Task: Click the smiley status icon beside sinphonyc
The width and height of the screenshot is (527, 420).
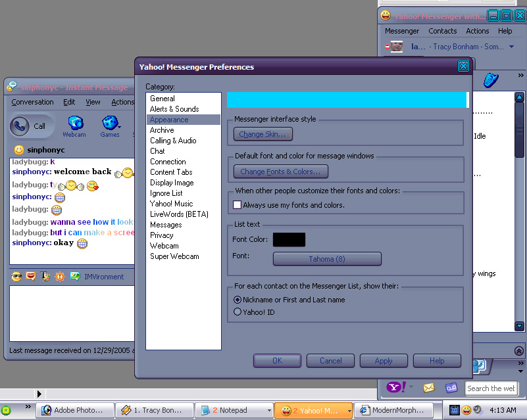Action: coord(19,150)
